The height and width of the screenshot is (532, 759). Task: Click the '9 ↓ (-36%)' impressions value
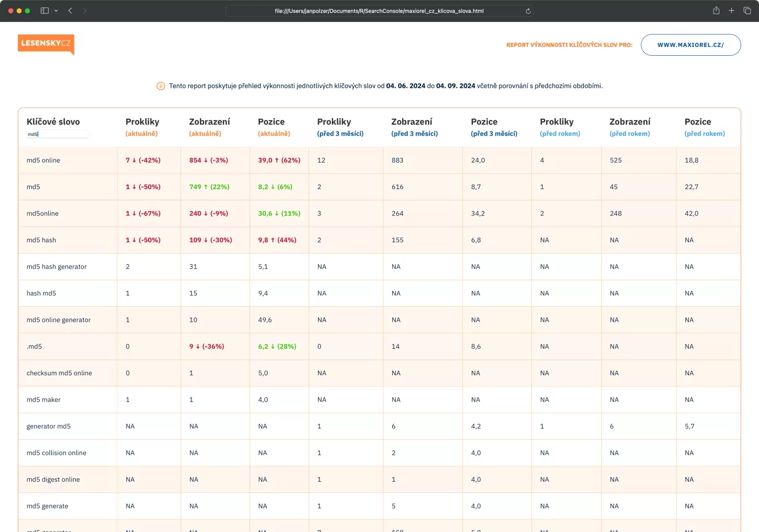pyautogui.click(x=207, y=346)
